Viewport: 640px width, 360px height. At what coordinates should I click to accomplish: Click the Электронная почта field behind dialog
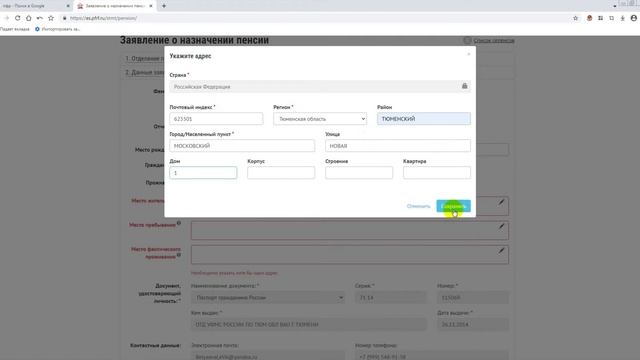tap(268, 356)
